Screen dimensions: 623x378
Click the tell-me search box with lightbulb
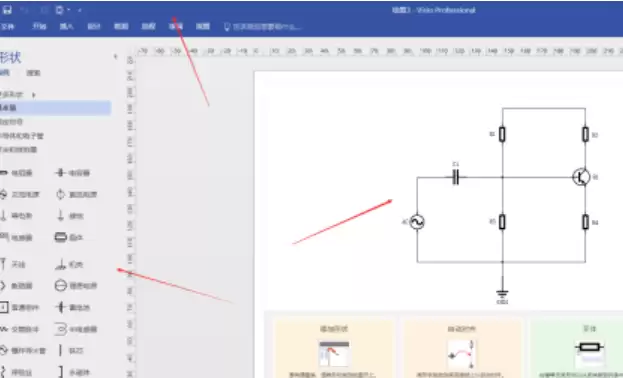tap(262, 27)
